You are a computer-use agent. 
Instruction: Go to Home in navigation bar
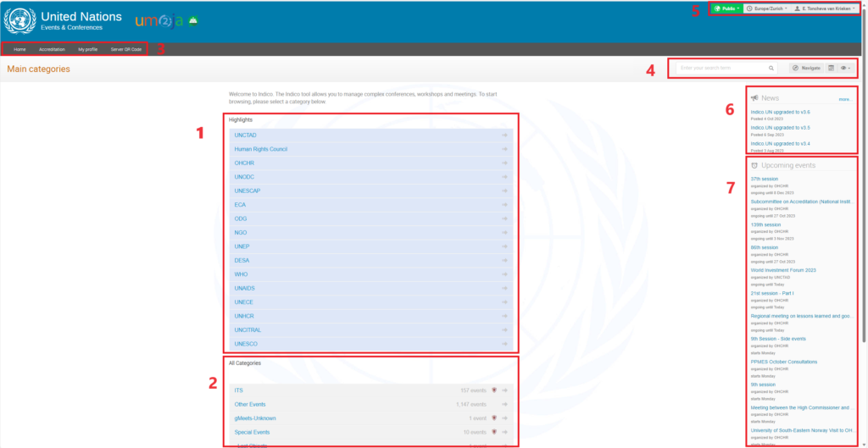[20, 49]
